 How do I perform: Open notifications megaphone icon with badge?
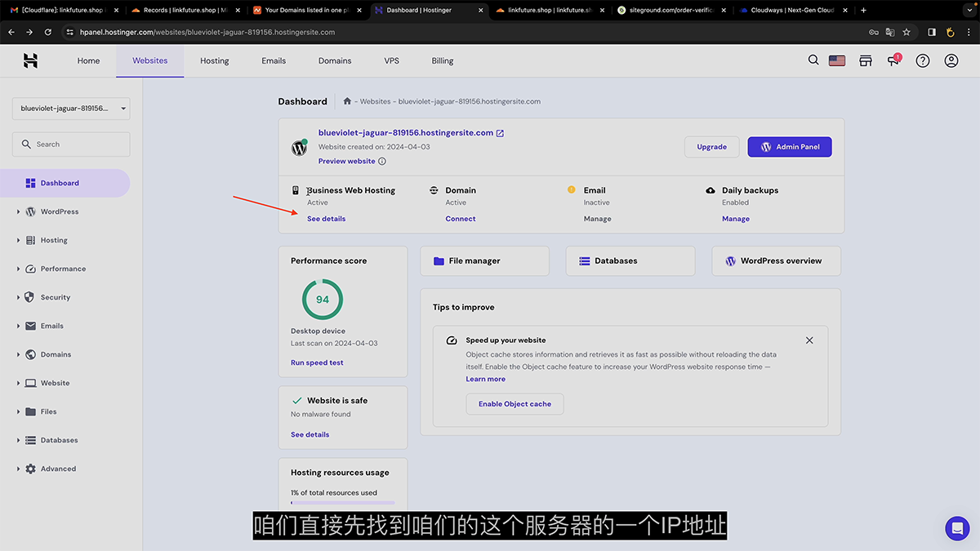(x=893, y=60)
